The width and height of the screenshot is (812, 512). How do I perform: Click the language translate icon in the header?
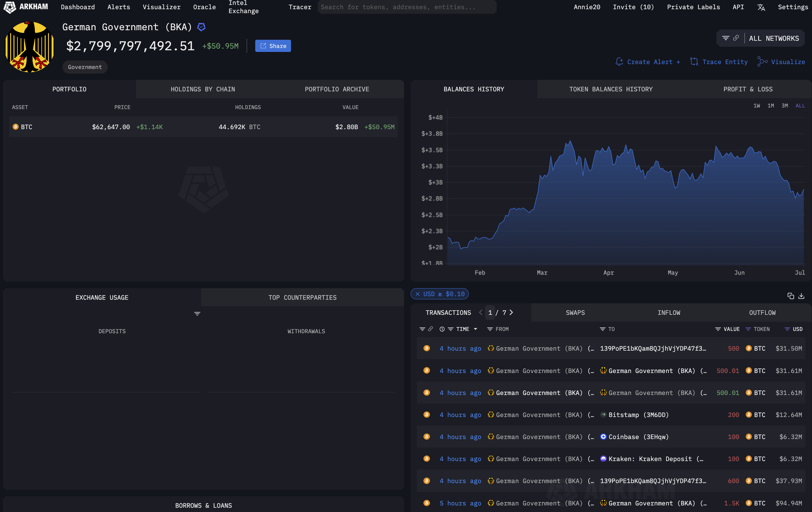(761, 7)
